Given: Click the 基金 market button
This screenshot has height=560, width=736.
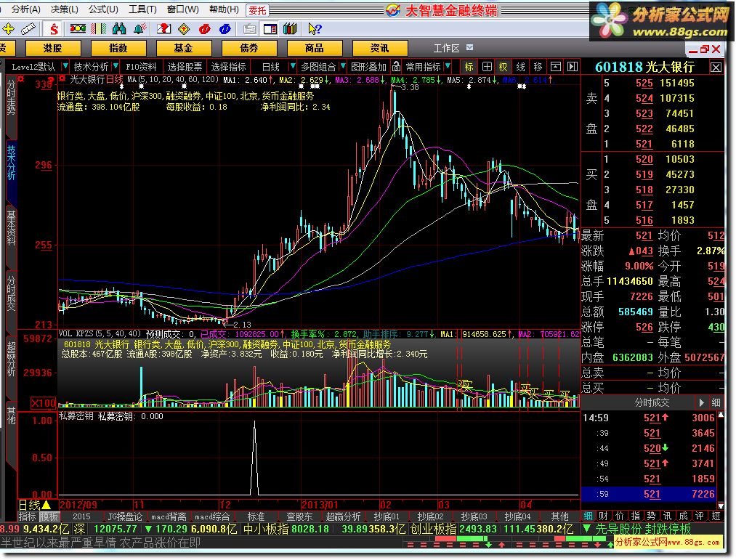Looking at the screenshot, I should [183, 48].
